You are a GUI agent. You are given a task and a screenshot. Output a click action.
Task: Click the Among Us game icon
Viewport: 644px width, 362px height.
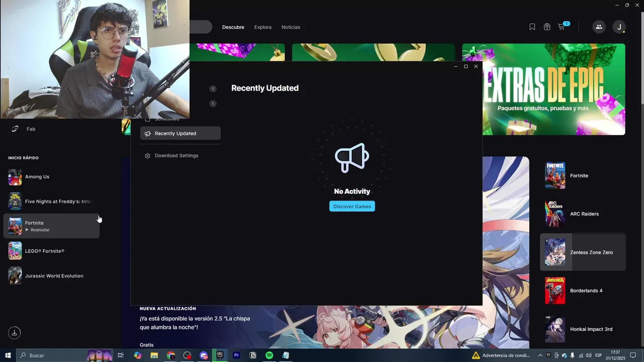point(15,177)
